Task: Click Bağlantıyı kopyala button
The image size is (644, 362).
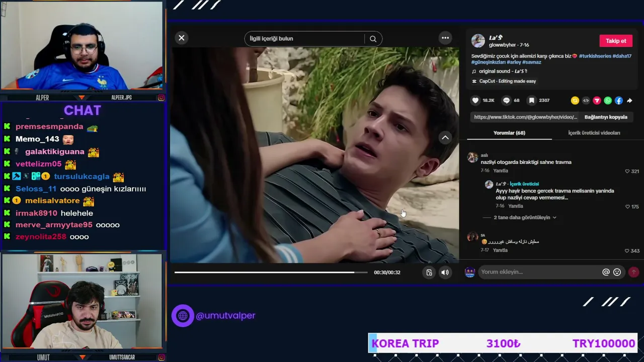Action: [606, 117]
